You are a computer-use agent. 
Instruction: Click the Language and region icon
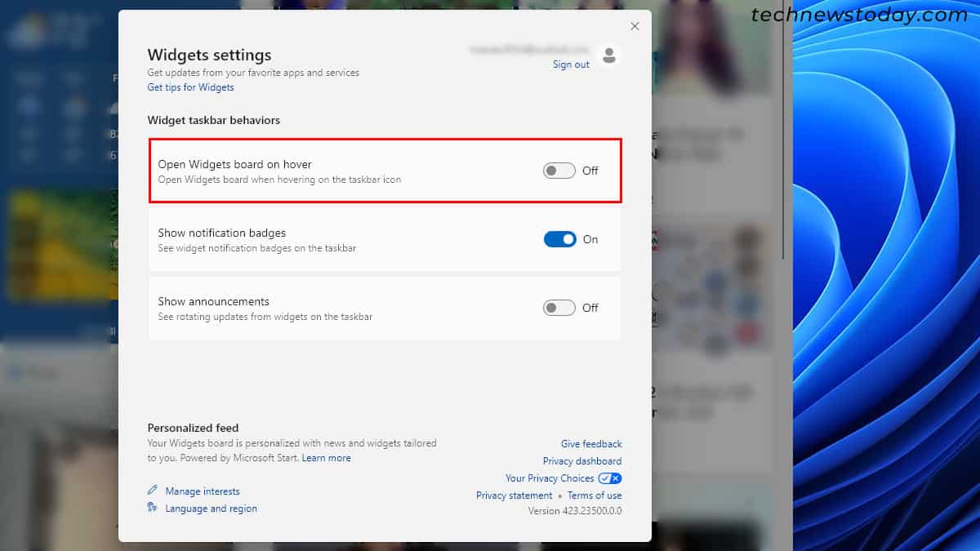[152, 508]
